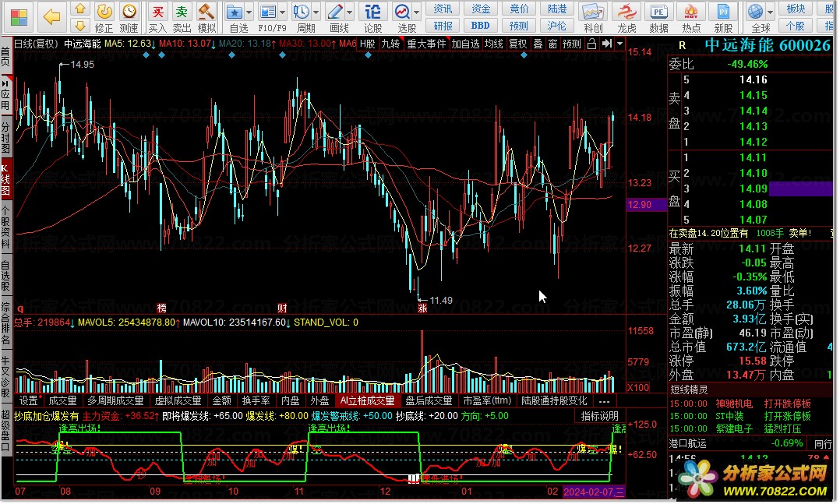The width and height of the screenshot is (840, 504).
Task: Open 个股资料 in left sidebar
Action: click(x=6, y=227)
